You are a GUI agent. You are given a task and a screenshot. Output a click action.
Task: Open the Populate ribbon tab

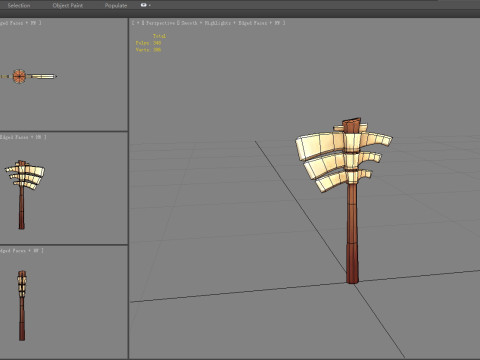coord(116,5)
